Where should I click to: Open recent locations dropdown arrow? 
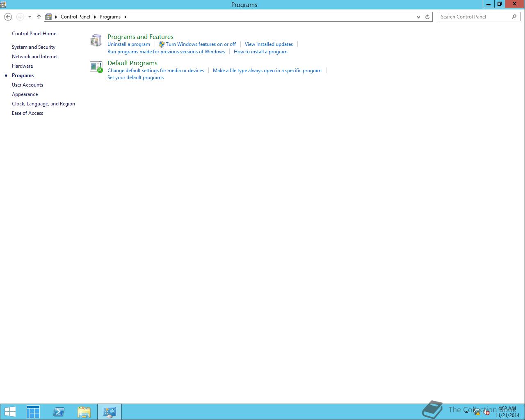click(x=30, y=17)
